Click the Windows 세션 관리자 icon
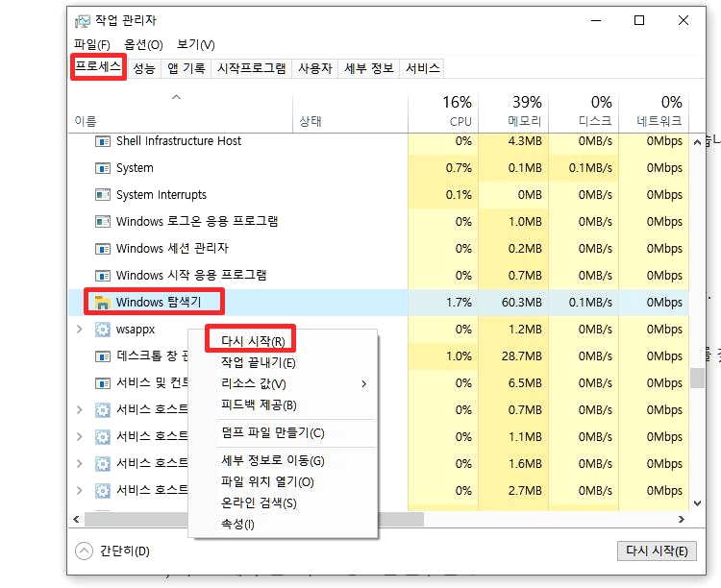721x588 pixels. coord(102,249)
